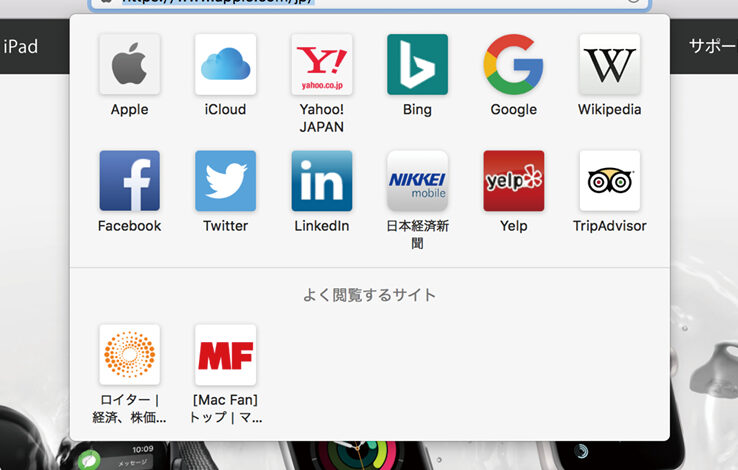The height and width of the screenshot is (470, 738).
Task: Open the Yelp favorite icon
Action: [x=513, y=181]
